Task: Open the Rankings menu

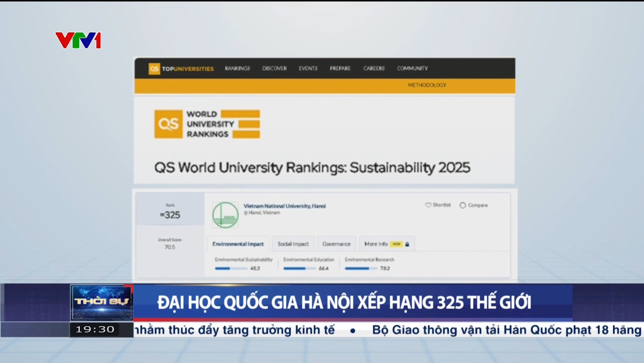Action: tap(237, 68)
